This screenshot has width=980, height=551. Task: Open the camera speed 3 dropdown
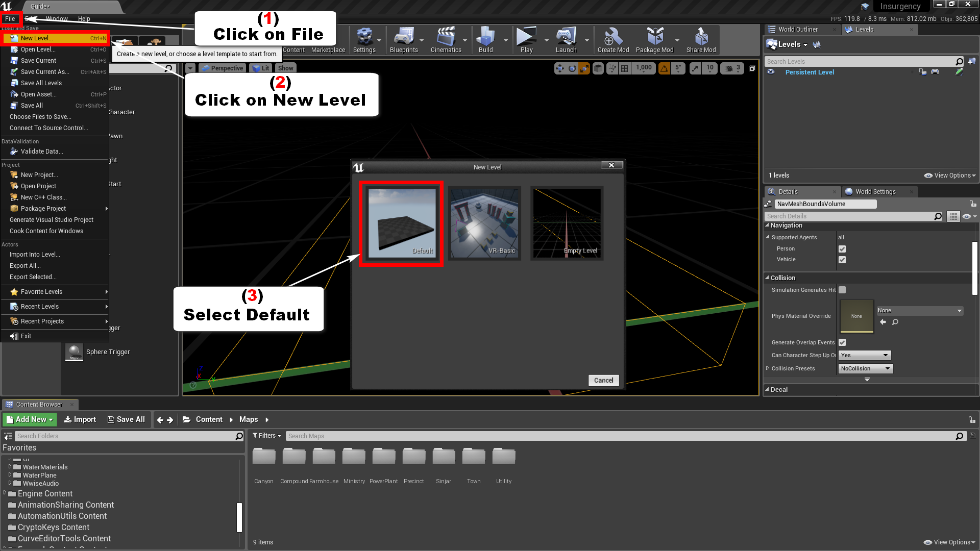tap(732, 68)
